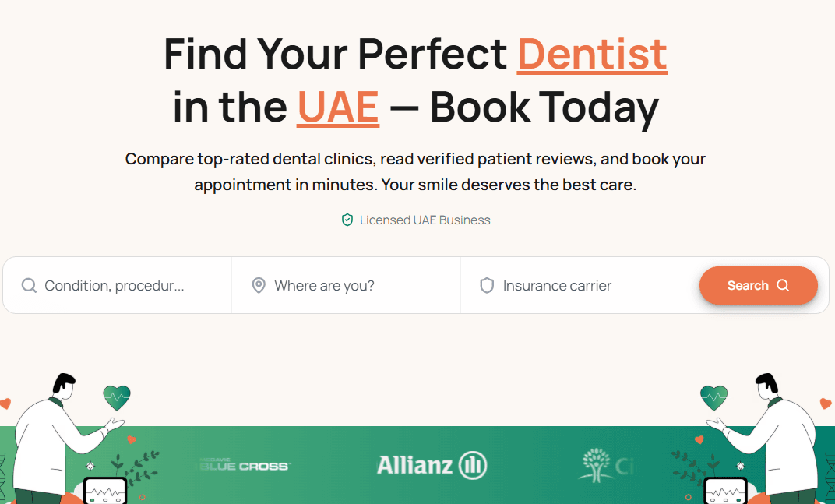Click the heartbeat monitor illustration at the bottom right
Screen dimensions: 835x504
click(x=724, y=491)
